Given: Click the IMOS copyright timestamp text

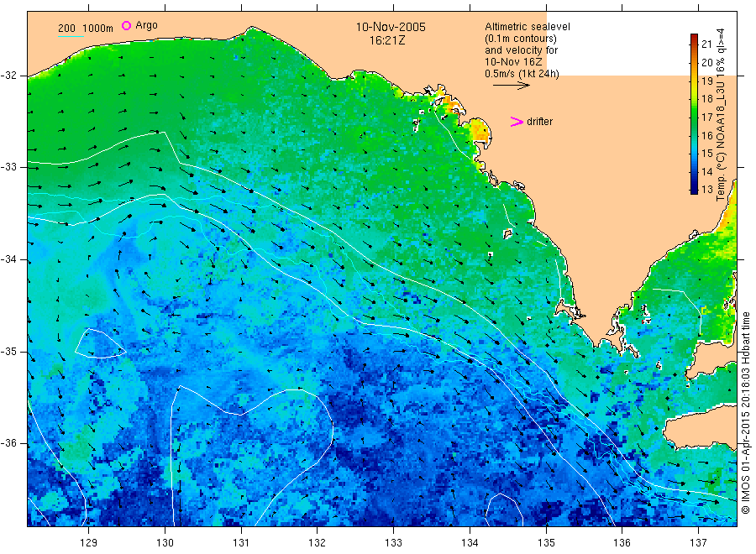Looking at the screenshot, I should [746, 413].
